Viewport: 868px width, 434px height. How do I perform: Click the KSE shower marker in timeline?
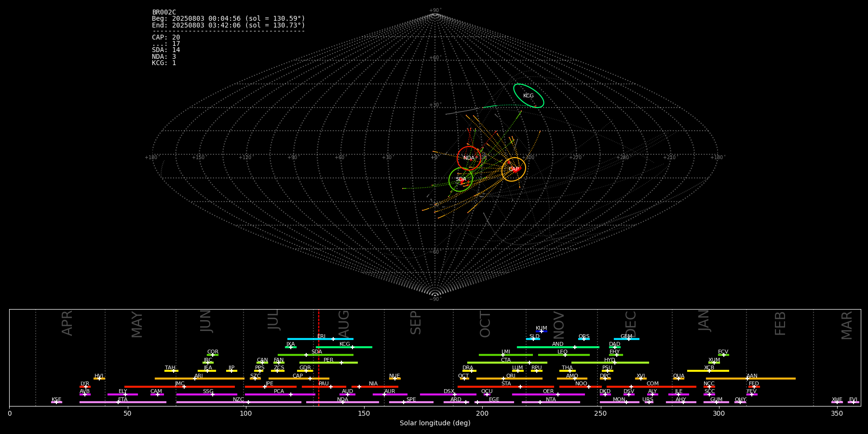[56, 402]
